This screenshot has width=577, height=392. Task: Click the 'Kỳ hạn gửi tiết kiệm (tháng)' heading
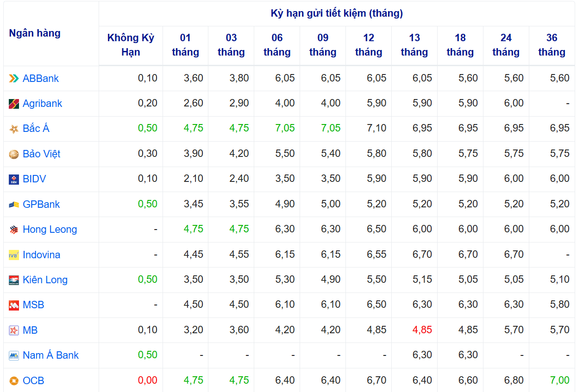click(337, 13)
